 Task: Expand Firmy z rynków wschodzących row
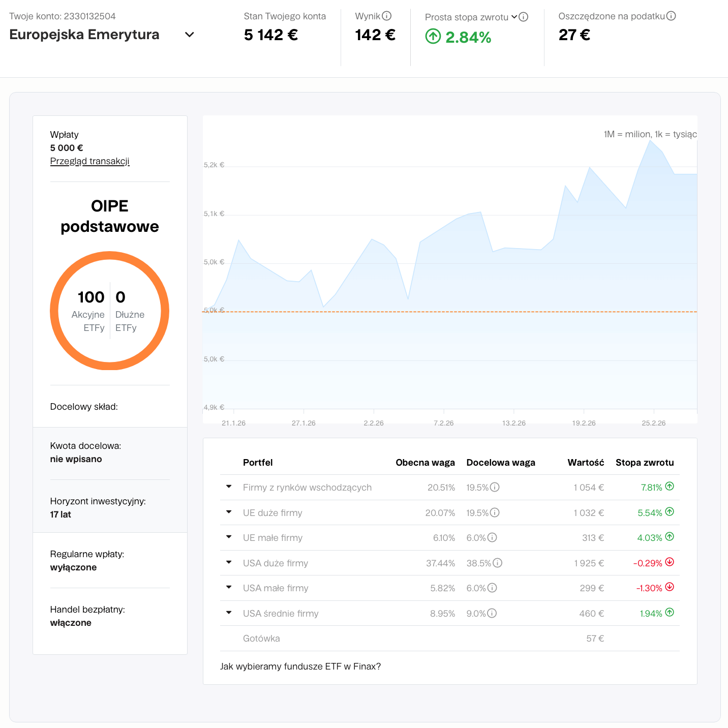(x=229, y=487)
